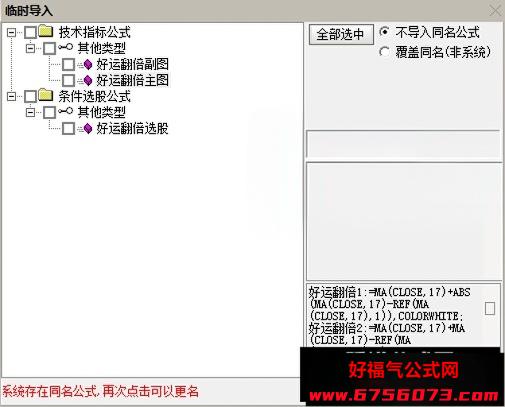Select 不导入同名公式 radio option
This screenshot has width=505, height=407.
click(384, 32)
